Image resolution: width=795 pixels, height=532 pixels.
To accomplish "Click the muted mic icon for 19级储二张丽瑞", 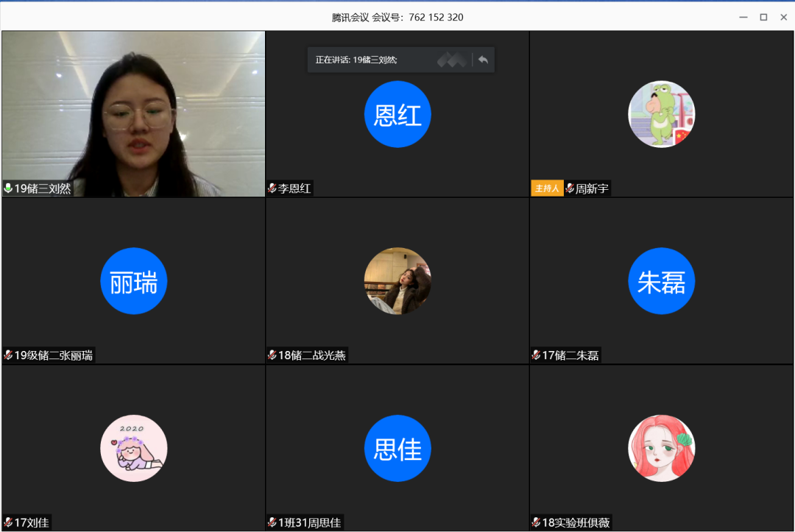I will (8, 355).
